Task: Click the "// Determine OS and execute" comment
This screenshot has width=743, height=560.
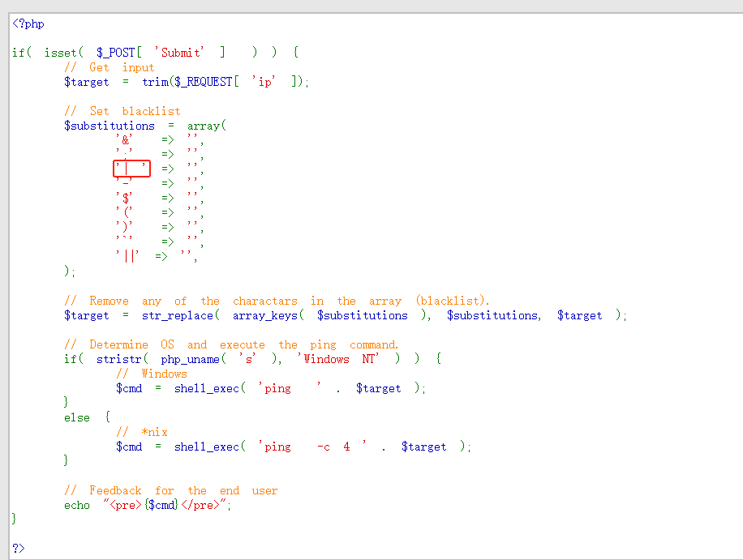Action: [165, 344]
